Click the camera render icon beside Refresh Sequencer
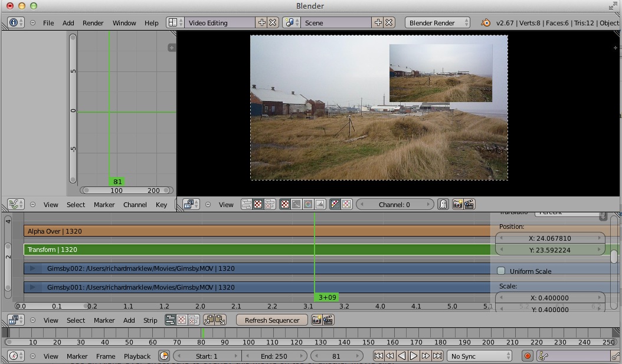Screen dimensions: 622x364 [x=316, y=320]
